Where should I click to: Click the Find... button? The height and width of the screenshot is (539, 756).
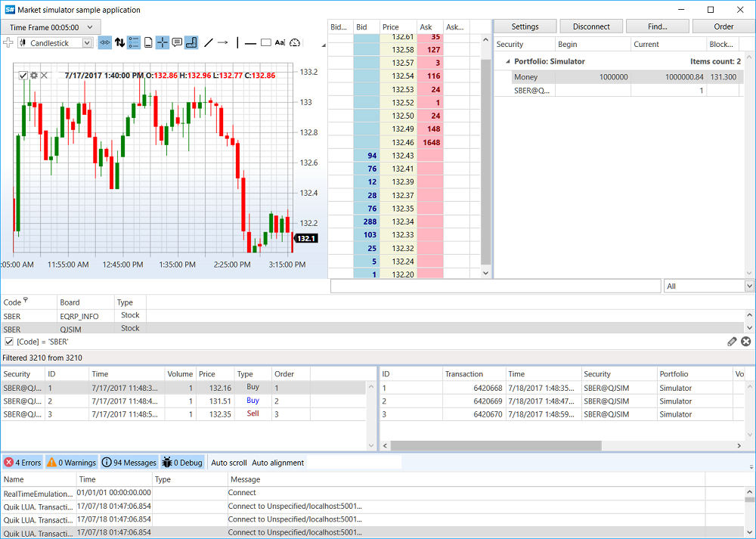658,26
